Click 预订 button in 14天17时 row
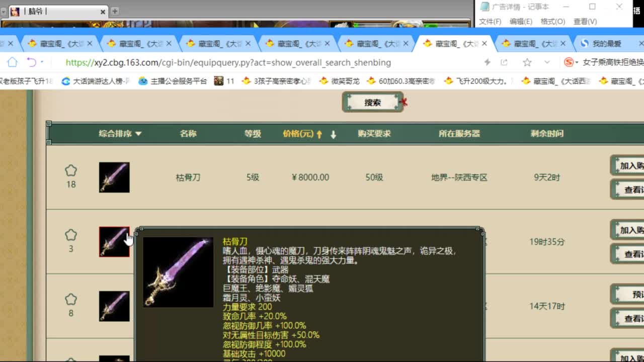This screenshot has height=362, width=644. coord(628,294)
